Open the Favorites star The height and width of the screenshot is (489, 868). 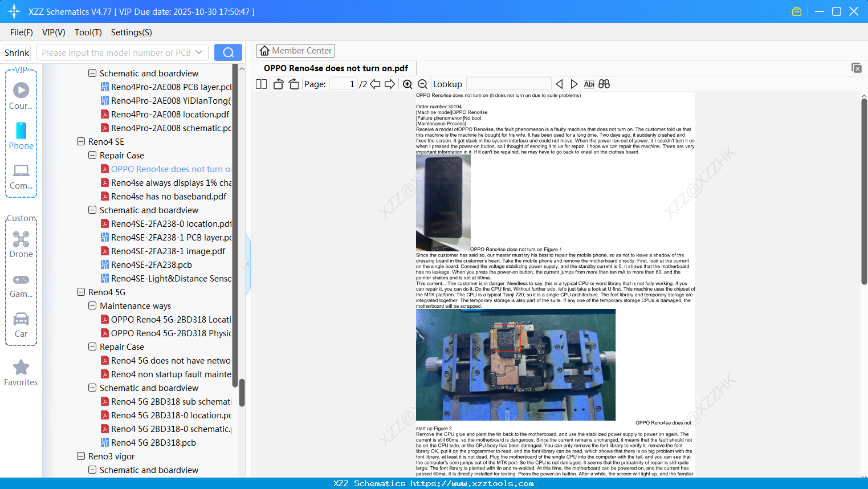pyautogui.click(x=21, y=373)
